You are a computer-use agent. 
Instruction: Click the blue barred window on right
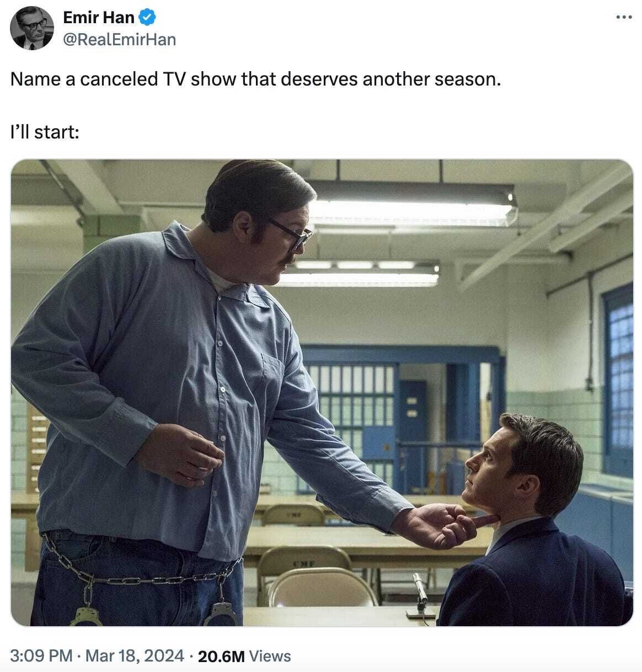(618, 381)
